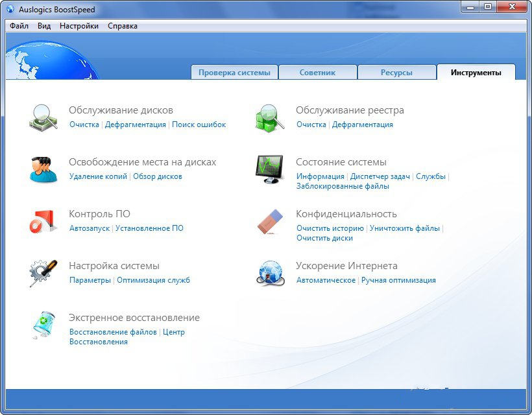Open the Настройки menu
The image size is (532, 415).
79,26
